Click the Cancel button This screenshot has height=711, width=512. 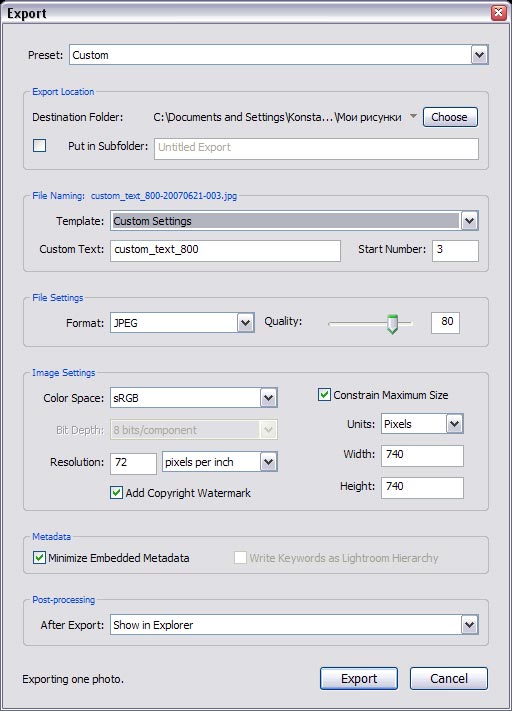449,678
